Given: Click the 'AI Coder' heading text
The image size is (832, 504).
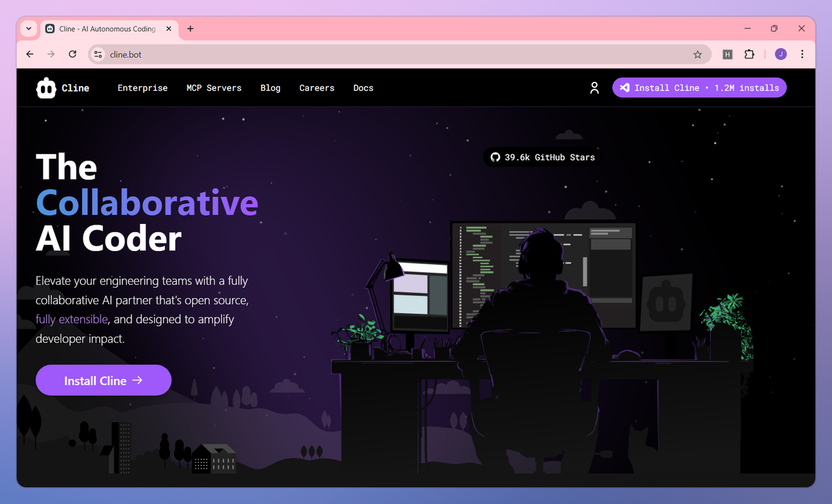Looking at the screenshot, I should (108, 239).
